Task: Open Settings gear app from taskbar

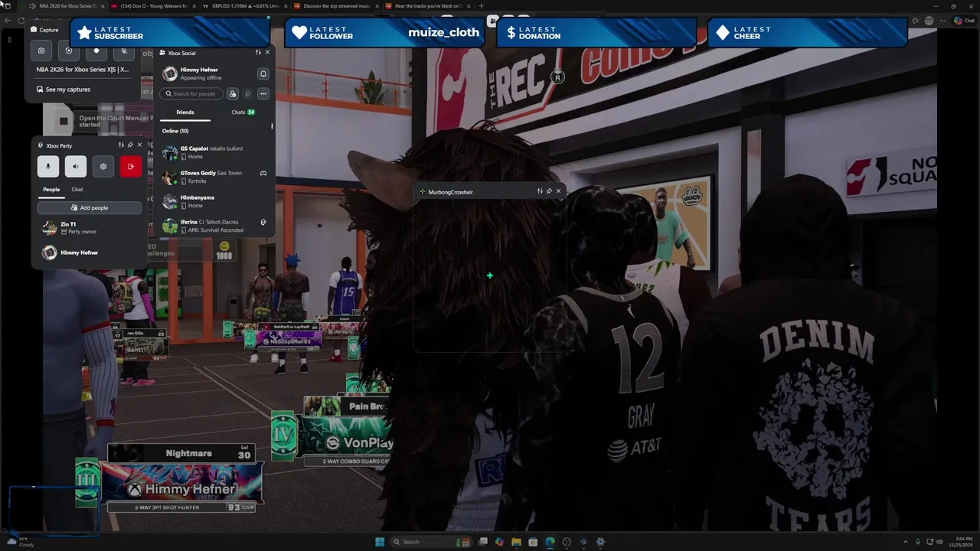Action: coord(600,542)
